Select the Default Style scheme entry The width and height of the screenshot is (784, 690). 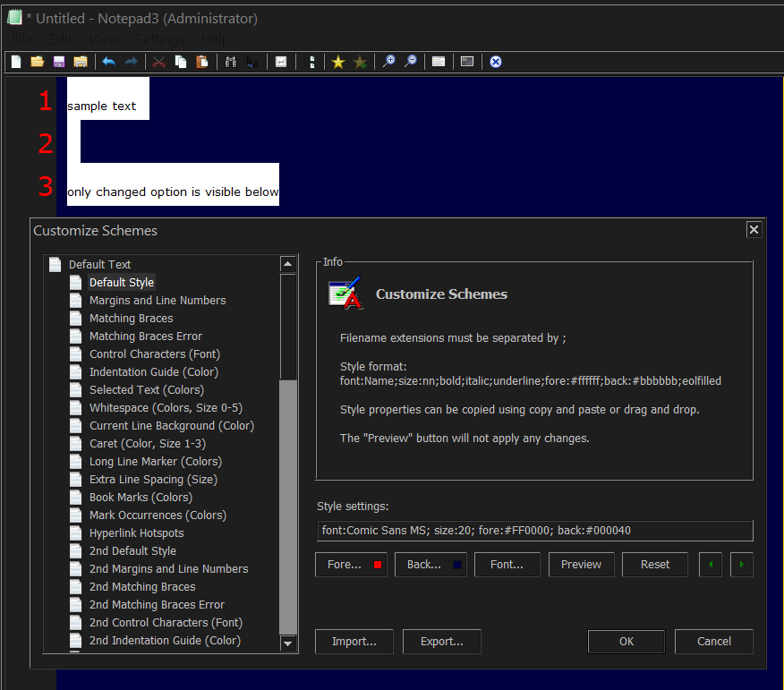click(121, 282)
